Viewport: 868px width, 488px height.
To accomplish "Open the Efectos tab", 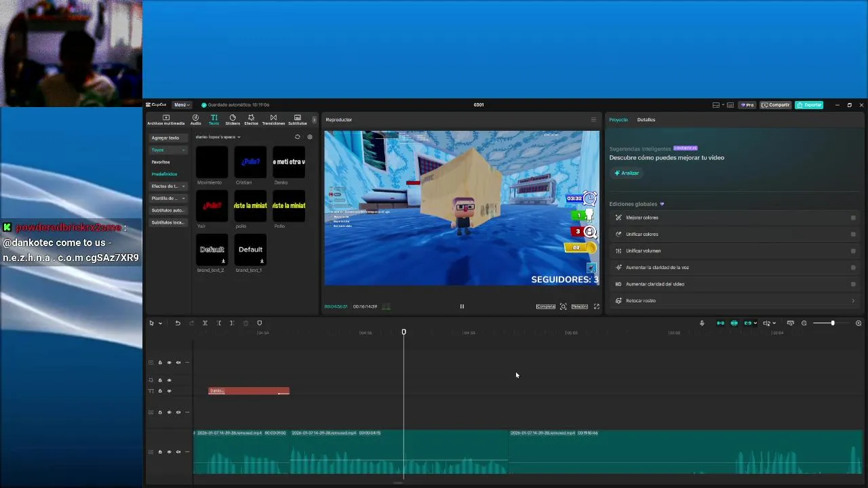I will click(x=251, y=120).
